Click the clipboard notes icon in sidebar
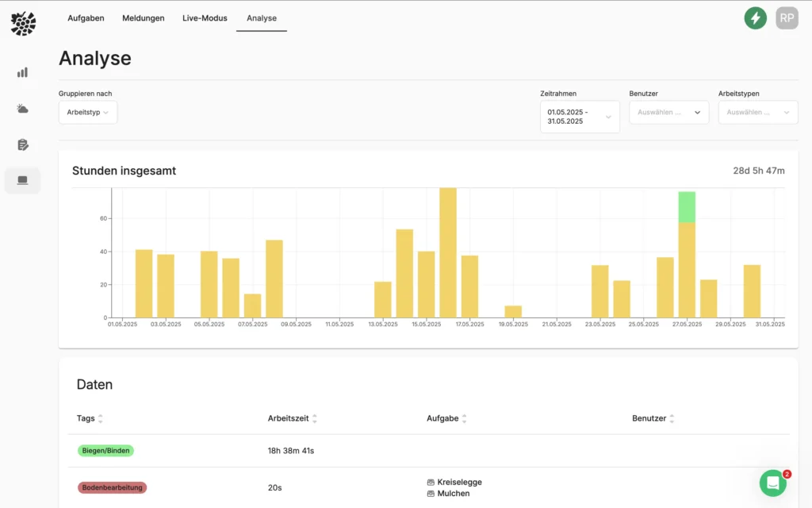The height and width of the screenshot is (508, 812). point(21,144)
